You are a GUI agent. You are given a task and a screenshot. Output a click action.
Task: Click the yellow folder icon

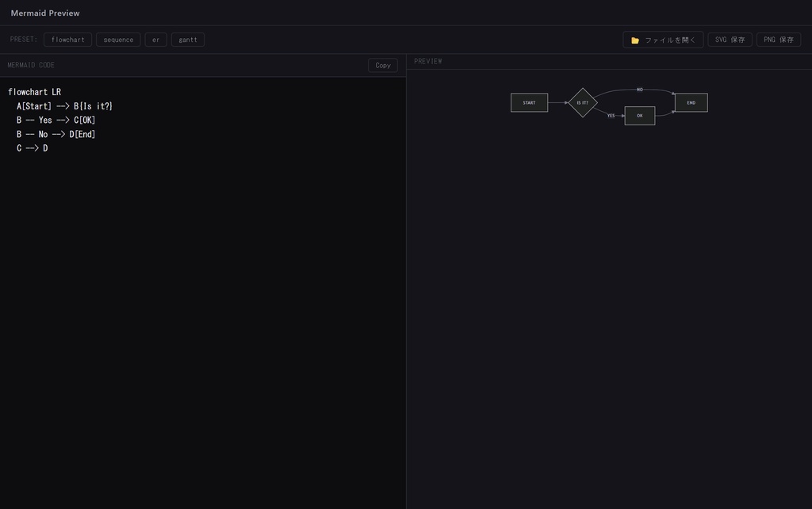click(x=635, y=40)
